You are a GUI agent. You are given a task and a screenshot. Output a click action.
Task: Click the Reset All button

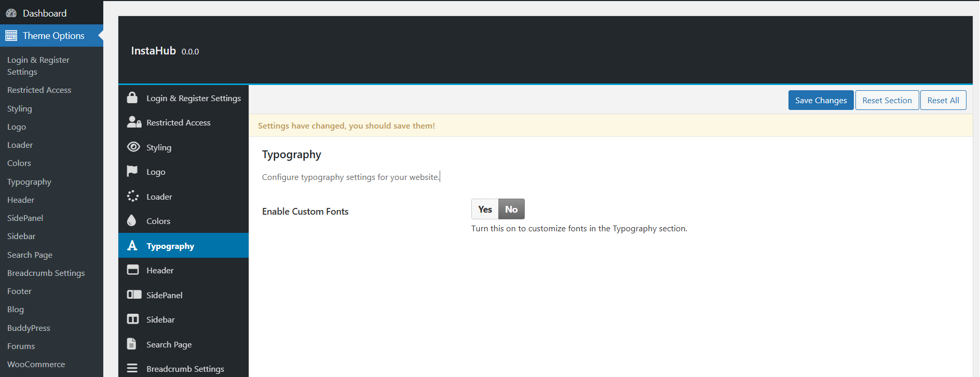(943, 101)
